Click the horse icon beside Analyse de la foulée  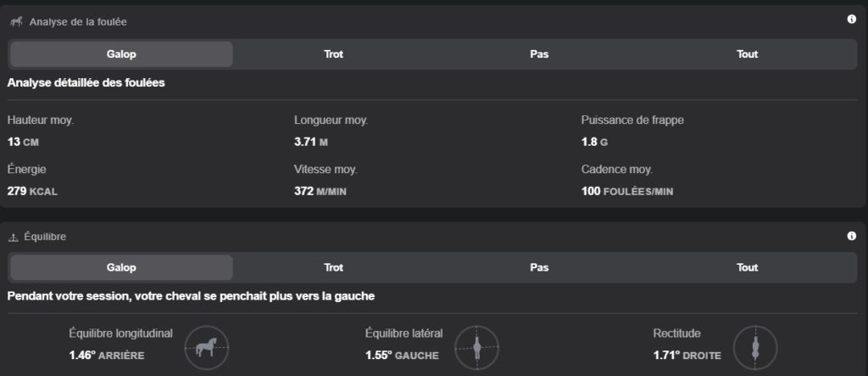click(x=16, y=21)
